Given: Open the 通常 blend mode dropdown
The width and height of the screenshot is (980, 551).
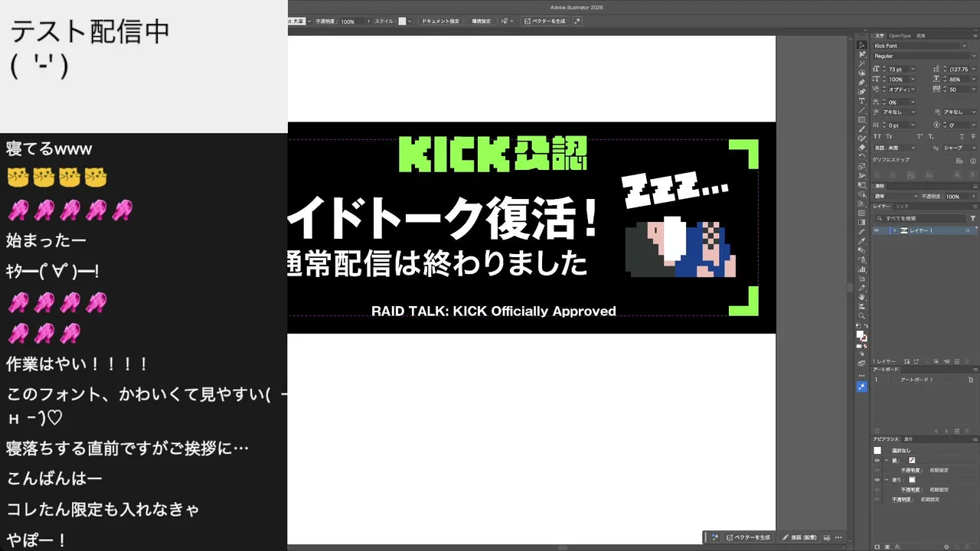Looking at the screenshot, I should point(895,197).
